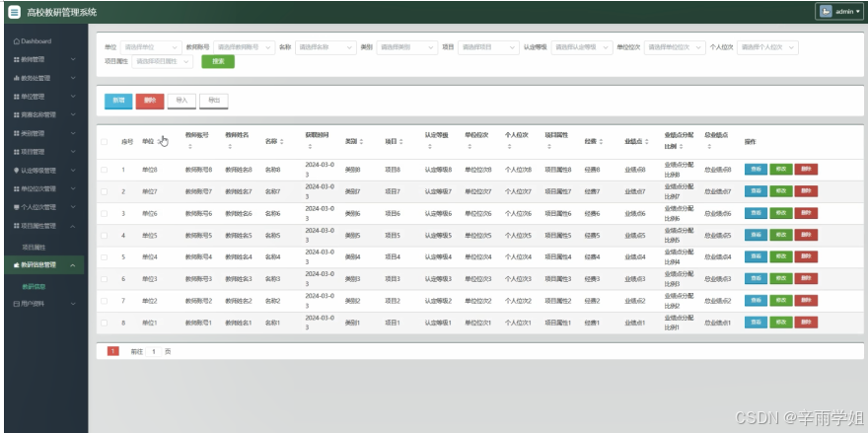868x433 pixels.
Task: Sort table by 类别 column arrows
Action: click(x=361, y=142)
